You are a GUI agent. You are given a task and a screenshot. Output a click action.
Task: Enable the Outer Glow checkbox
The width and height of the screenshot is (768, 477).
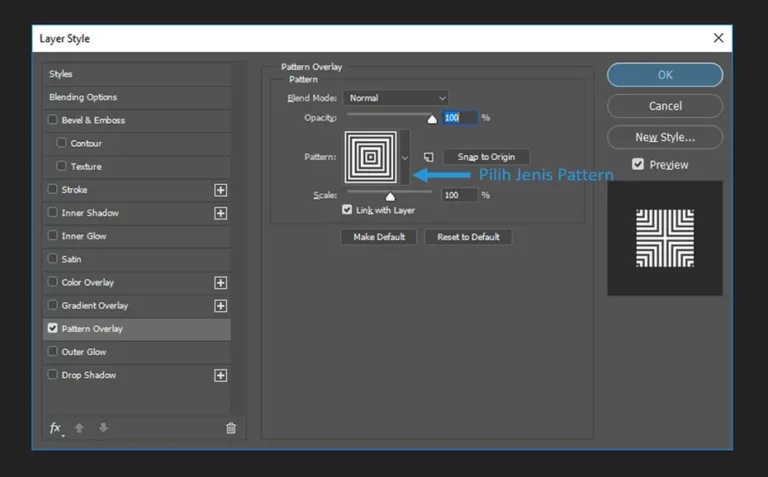pos(52,351)
